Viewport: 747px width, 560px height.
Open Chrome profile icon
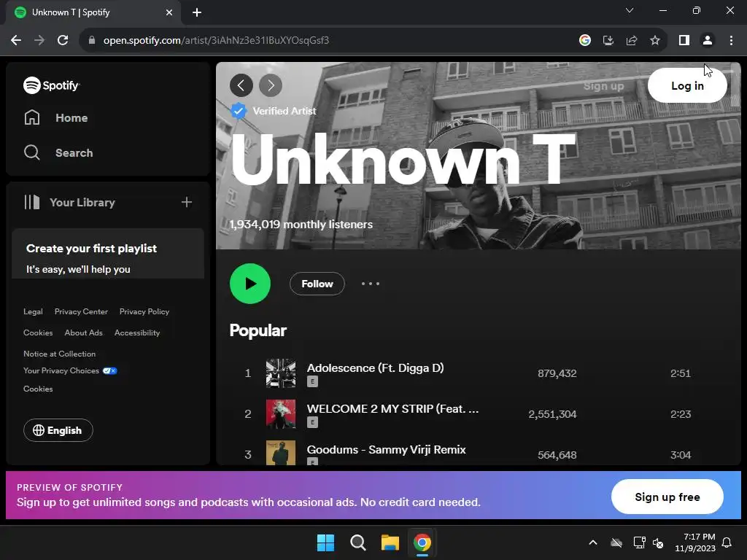click(708, 41)
